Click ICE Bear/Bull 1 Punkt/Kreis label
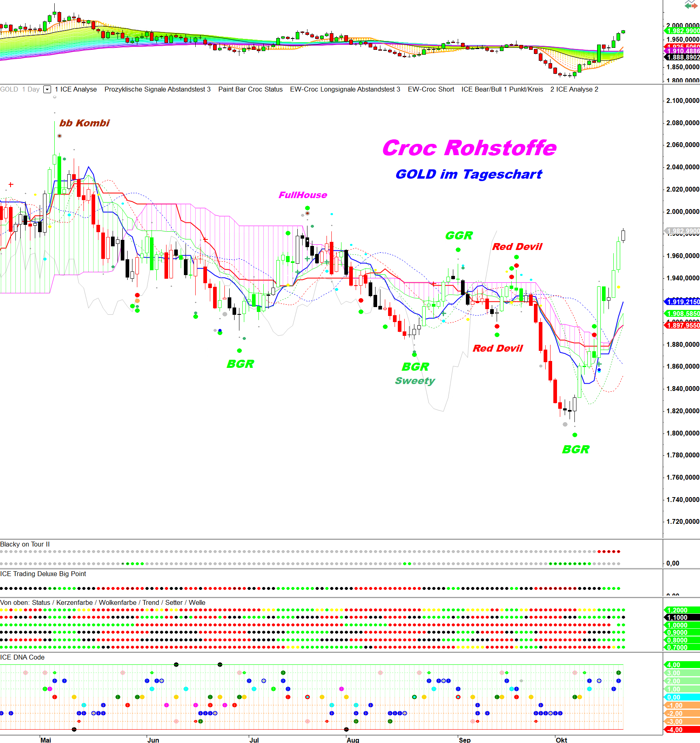 click(502, 90)
